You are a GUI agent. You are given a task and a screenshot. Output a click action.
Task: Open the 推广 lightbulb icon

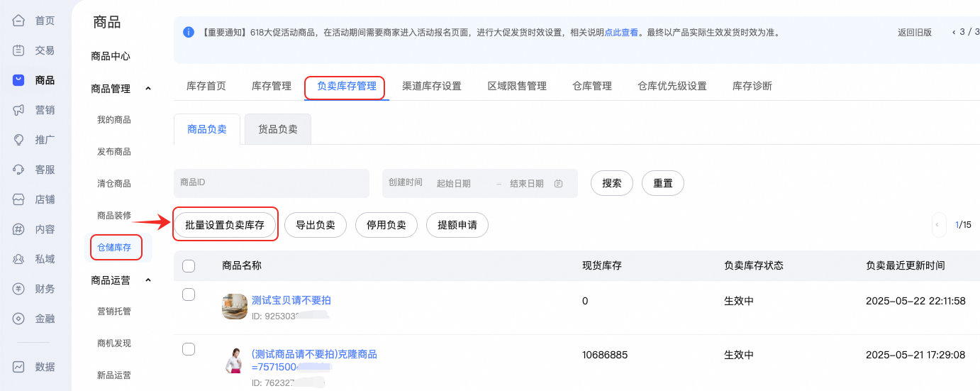coord(18,140)
